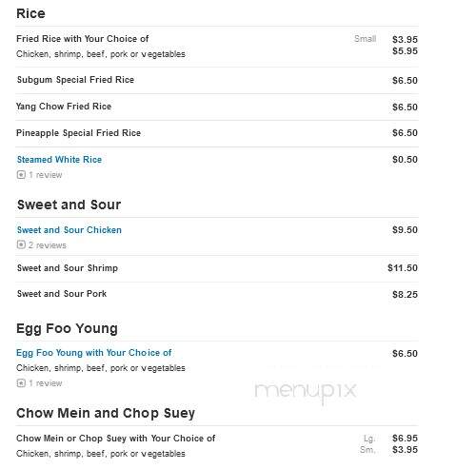The height and width of the screenshot is (469, 476).
Task: Select Yang Chow Fried Rice item
Action: pyautogui.click(x=64, y=107)
